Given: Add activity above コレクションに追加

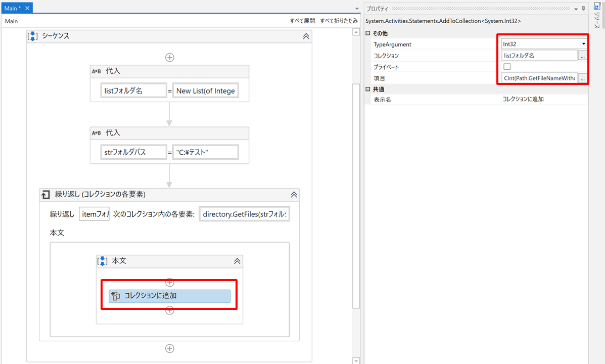Looking at the screenshot, I should [x=169, y=283].
